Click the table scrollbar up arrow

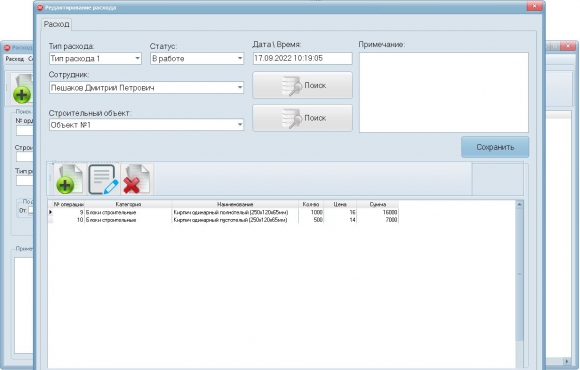pos(519,205)
